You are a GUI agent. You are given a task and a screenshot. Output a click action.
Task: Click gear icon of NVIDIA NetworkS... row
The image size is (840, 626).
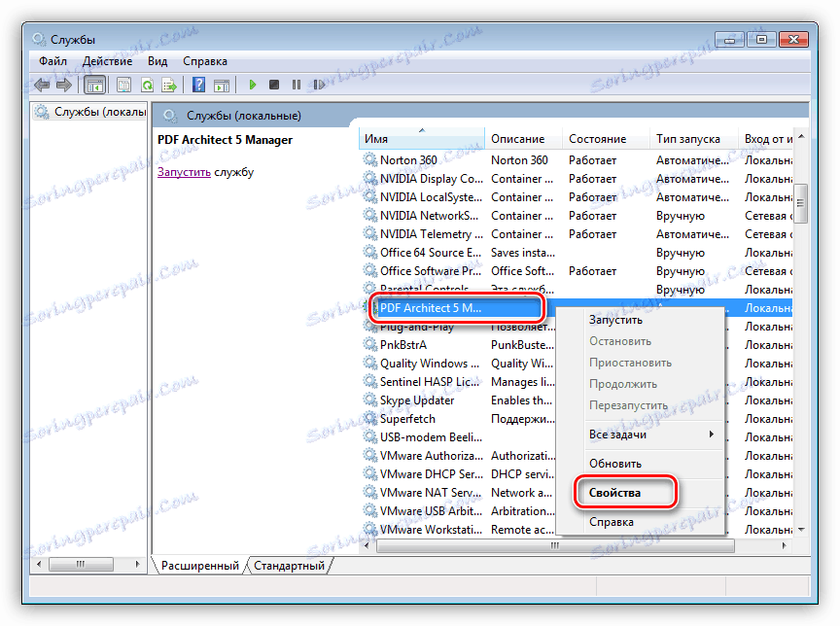tap(369, 215)
